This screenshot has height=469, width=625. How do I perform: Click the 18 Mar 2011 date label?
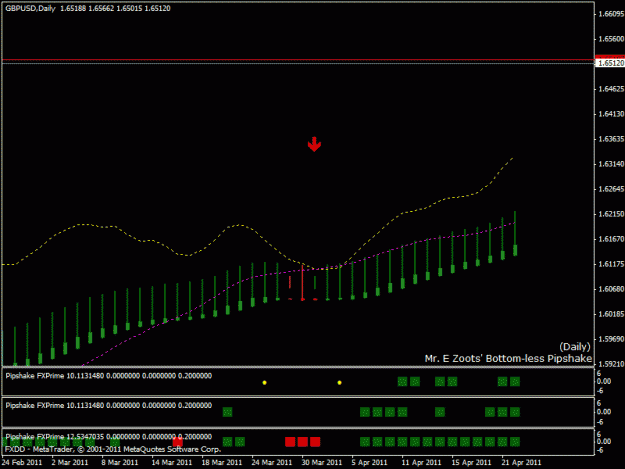point(222,463)
